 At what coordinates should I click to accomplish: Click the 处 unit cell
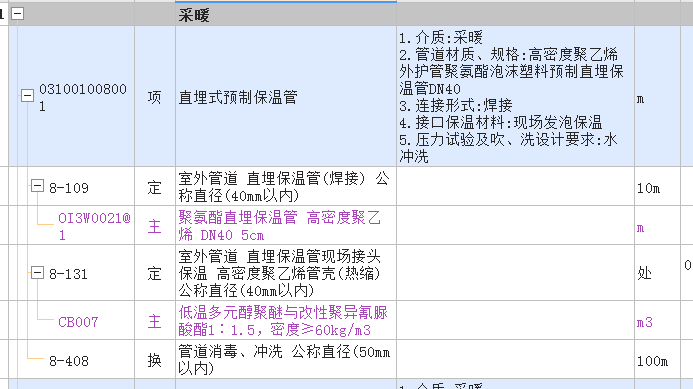click(657, 273)
